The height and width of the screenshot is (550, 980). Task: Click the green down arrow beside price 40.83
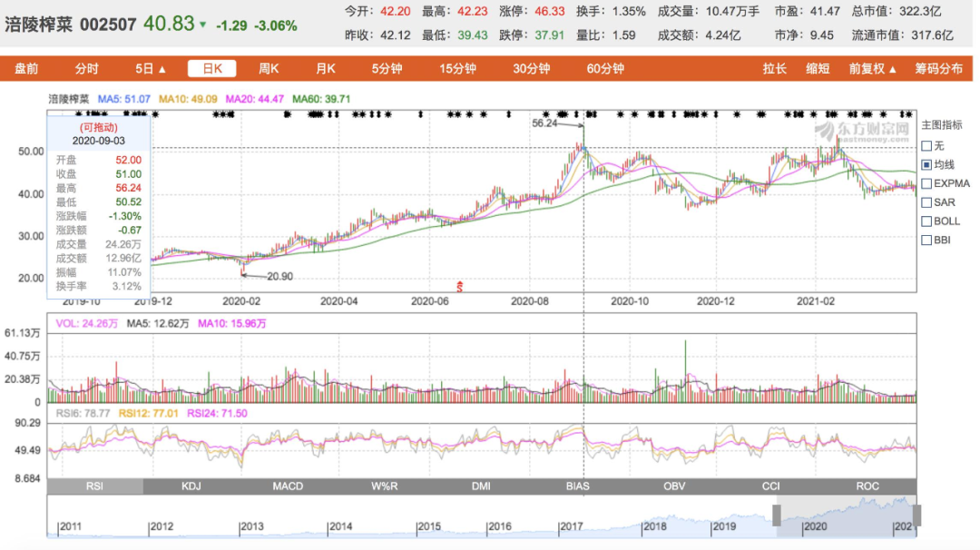pos(202,25)
